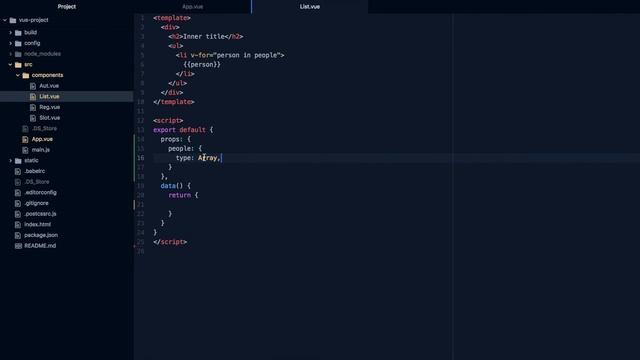Click the static folder icon

click(x=18, y=160)
